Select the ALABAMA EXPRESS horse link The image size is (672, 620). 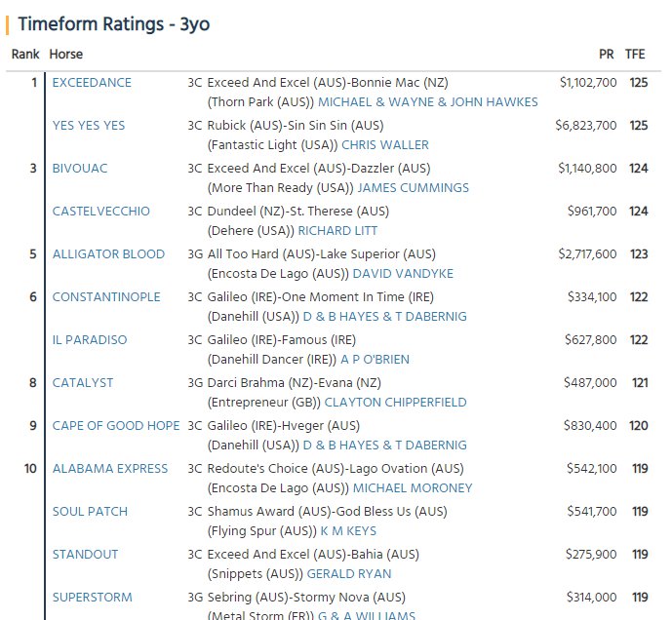pos(110,468)
